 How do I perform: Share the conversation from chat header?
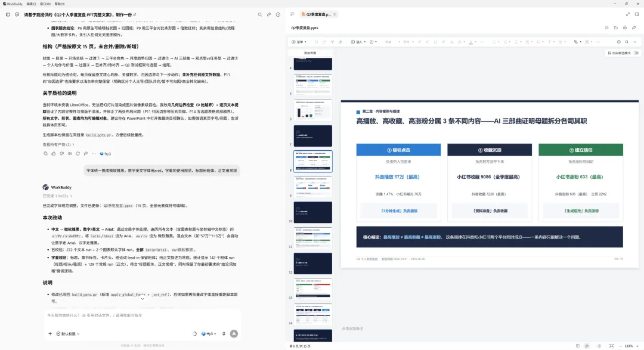(269, 14)
